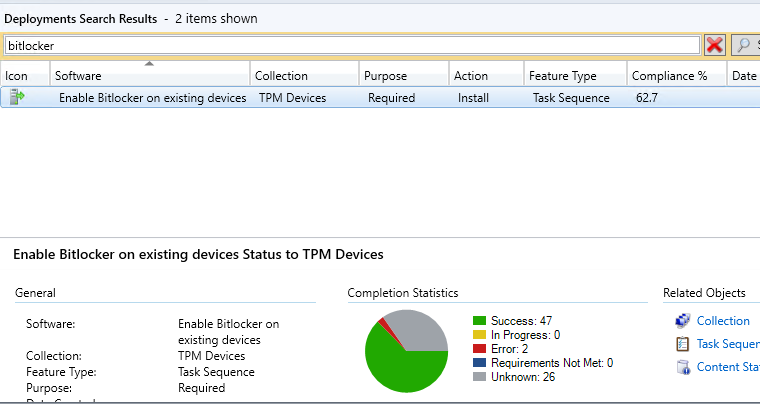
Task: Click the sort arrow above the Software column
Action: [x=150, y=64]
